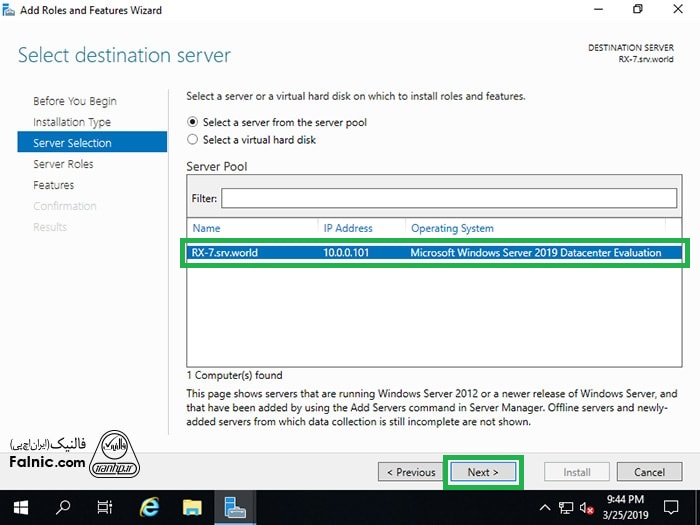Sort the list by IP Address column
The height and width of the screenshot is (525, 700).
(x=360, y=228)
